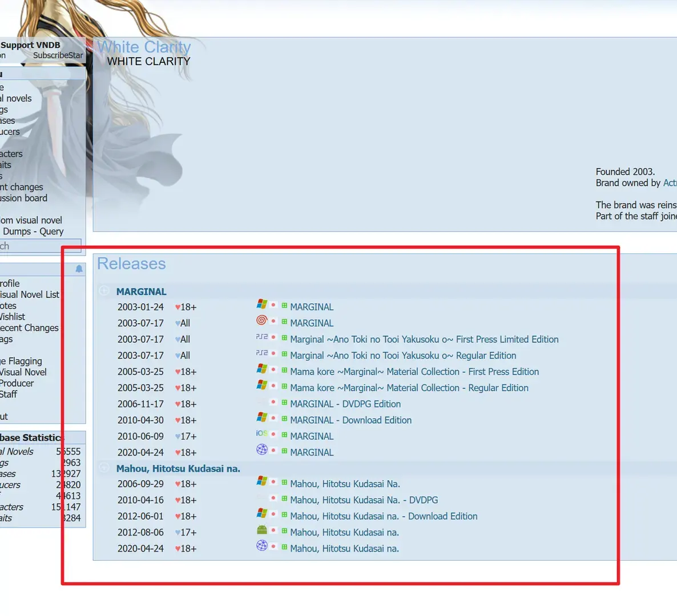Open MARGINAL - Download Edition release
The width and height of the screenshot is (677, 616).
click(350, 420)
